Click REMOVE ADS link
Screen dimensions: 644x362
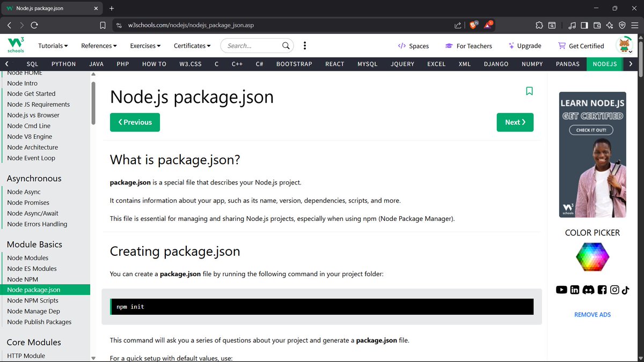(592, 315)
